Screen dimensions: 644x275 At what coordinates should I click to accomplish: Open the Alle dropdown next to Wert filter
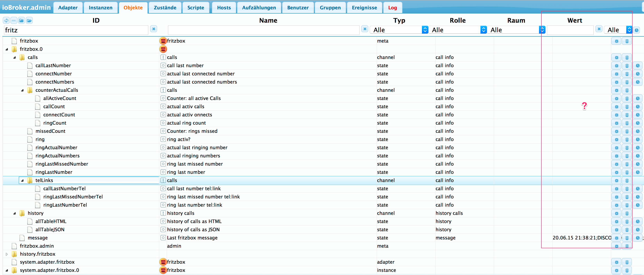(x=618, y=30)
